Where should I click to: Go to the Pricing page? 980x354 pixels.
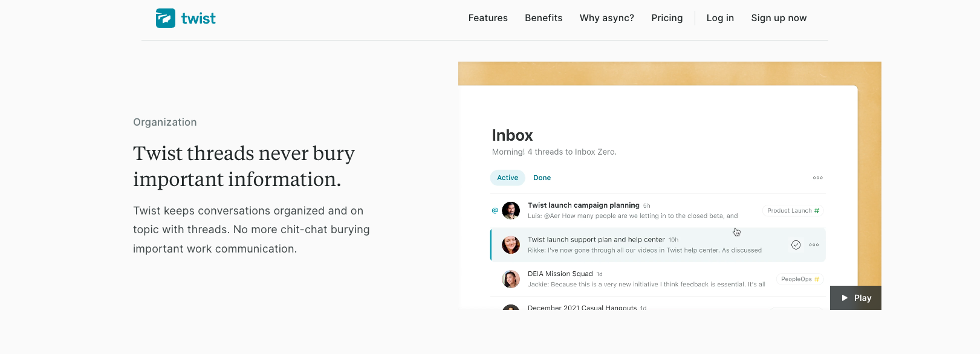pos(667,18)
